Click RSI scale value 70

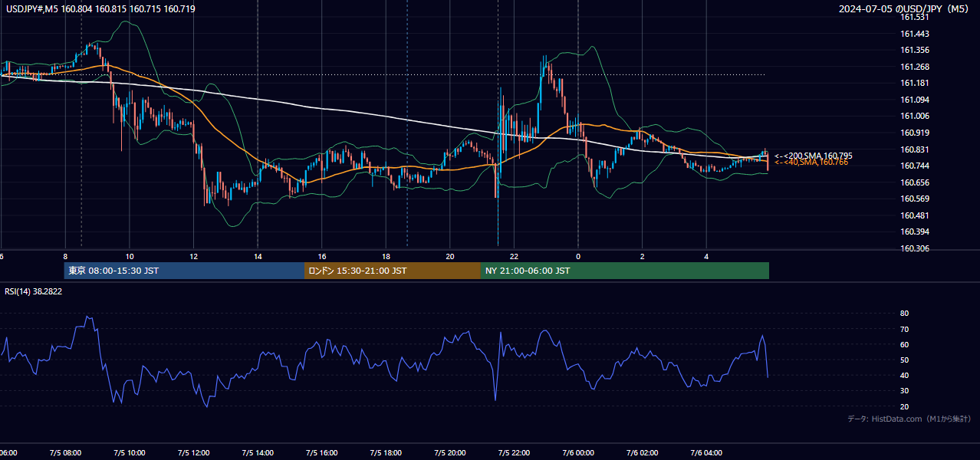[x=904, y=329]
